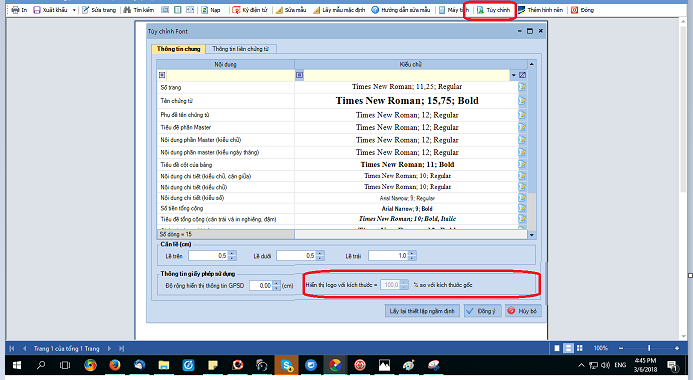Open Windows Start menu

17,365
